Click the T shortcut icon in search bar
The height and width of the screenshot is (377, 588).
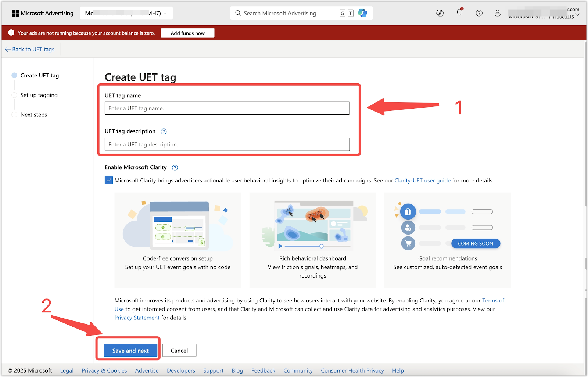pos(351,13)
